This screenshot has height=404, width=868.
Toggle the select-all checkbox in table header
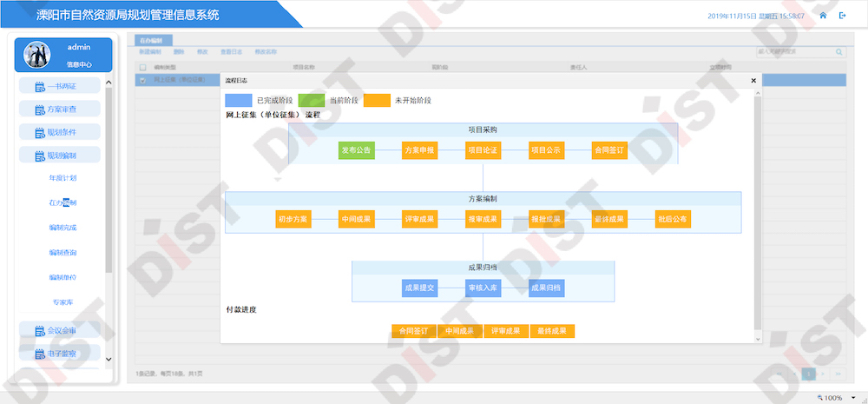pos(142,66)
